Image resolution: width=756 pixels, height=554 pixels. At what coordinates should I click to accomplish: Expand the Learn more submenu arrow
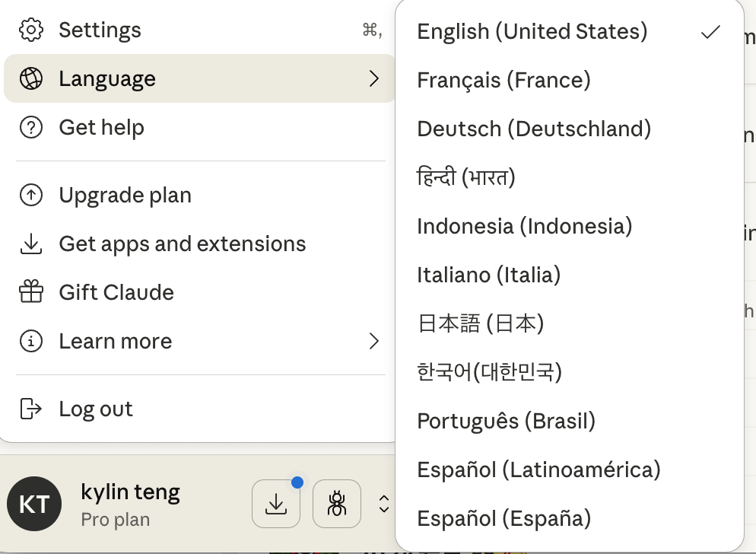pos(373,341)
